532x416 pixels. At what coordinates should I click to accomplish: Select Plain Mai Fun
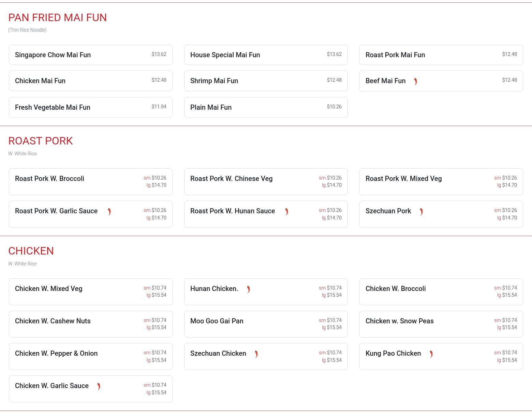pyautogui.click(x=266, y=107)
